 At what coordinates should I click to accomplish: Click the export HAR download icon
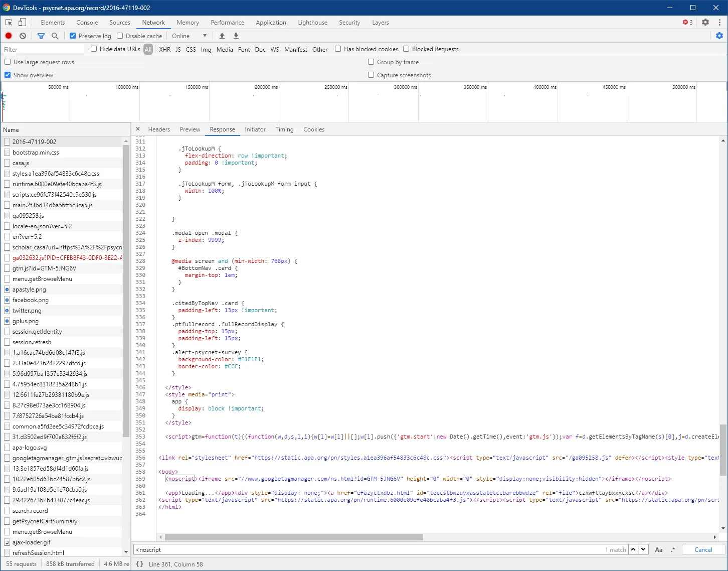(x=236, y=36)
